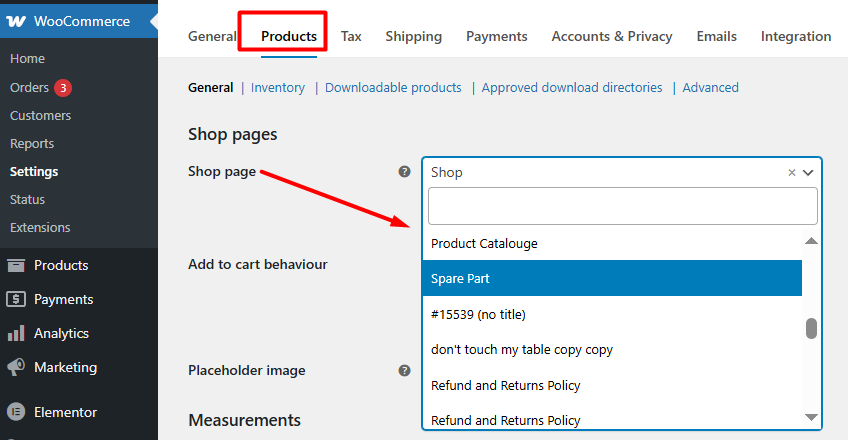Select Spare Part from dropdown list

[612, 278]
